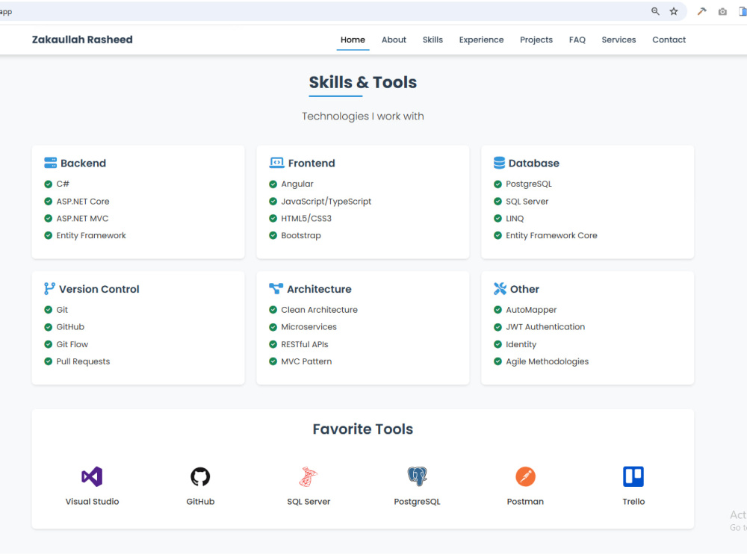The image size is (747, 560).
Task: Click the PostgreSQL elephant icon
Action: 417,476
